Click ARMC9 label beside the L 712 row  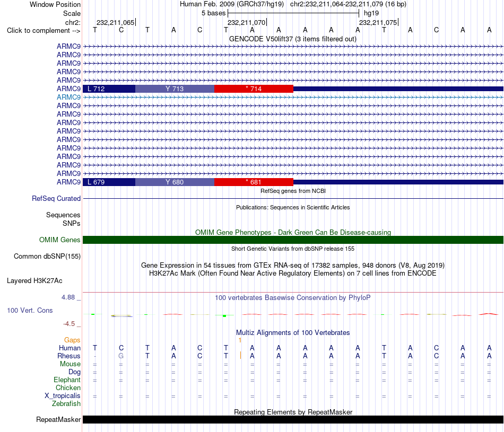click(68, 89)
